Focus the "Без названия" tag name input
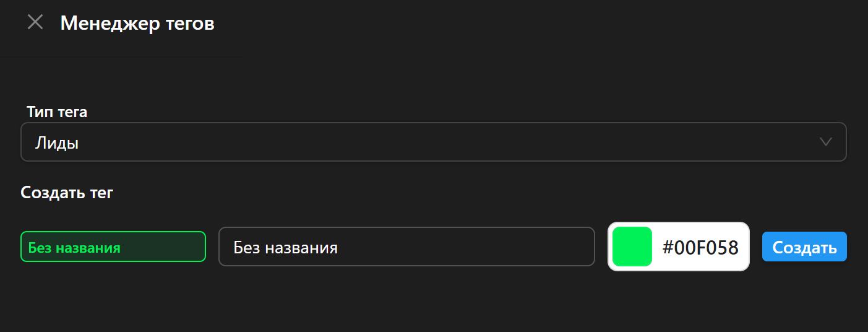 click(x=406, y=248)
